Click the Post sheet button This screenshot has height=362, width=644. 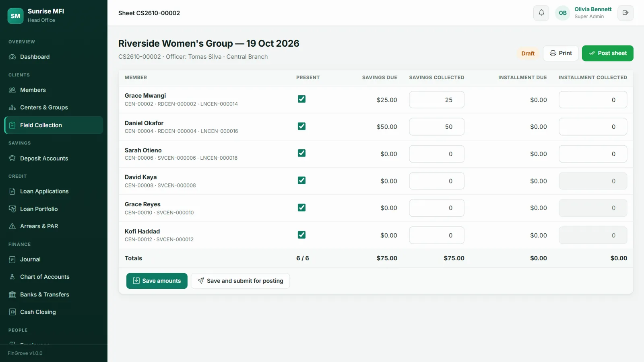pyautogui.click(x=607, y=53)
